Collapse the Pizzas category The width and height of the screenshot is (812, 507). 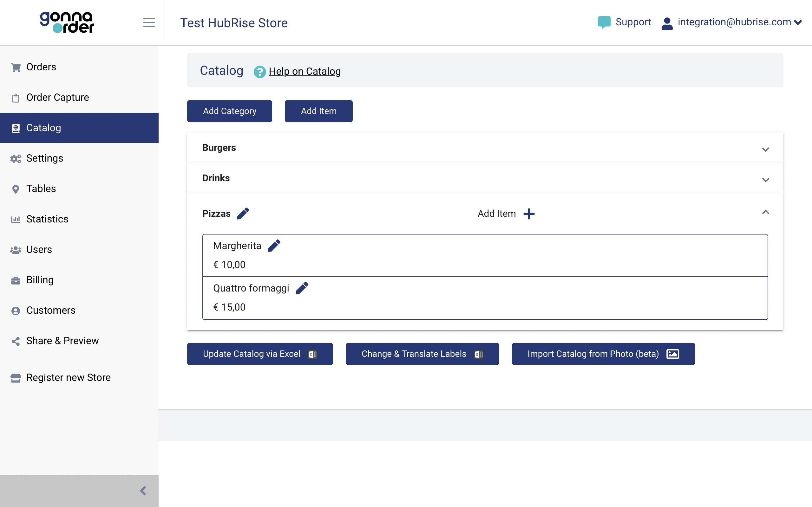[766, 213]
